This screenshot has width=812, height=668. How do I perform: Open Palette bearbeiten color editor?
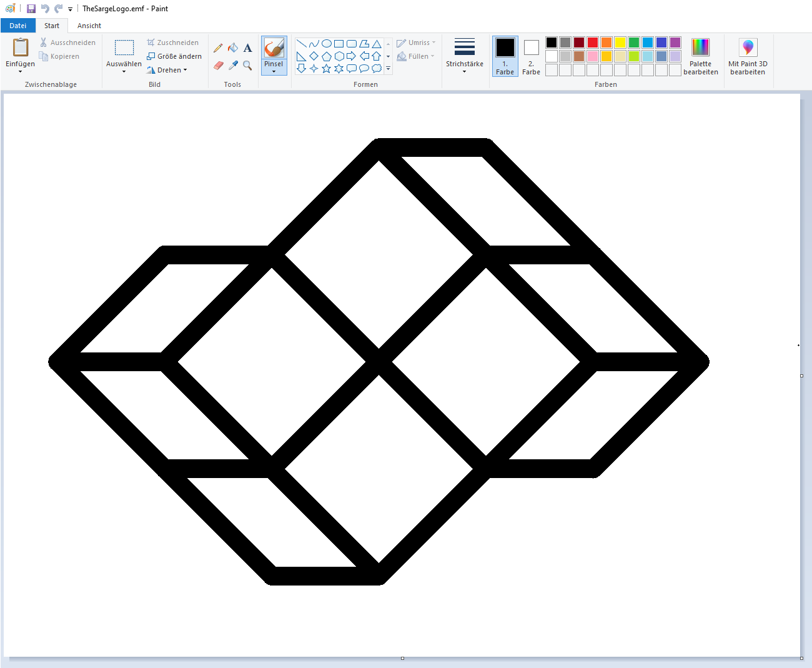point(700,56)
